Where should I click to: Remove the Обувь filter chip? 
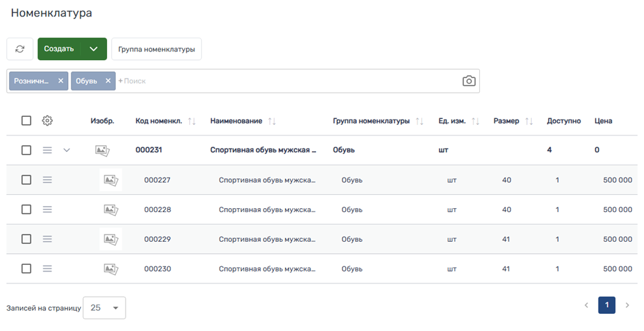[x=108, y=81]
